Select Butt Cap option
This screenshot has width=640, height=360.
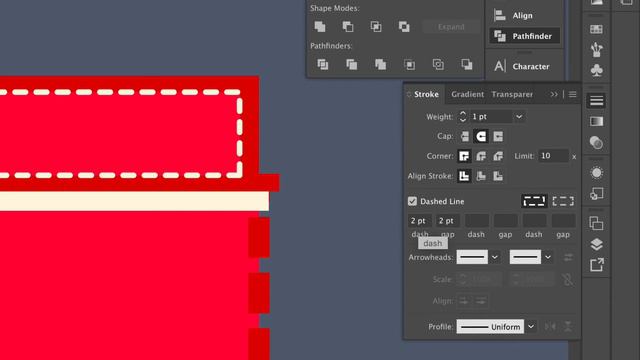coord(464,136)
